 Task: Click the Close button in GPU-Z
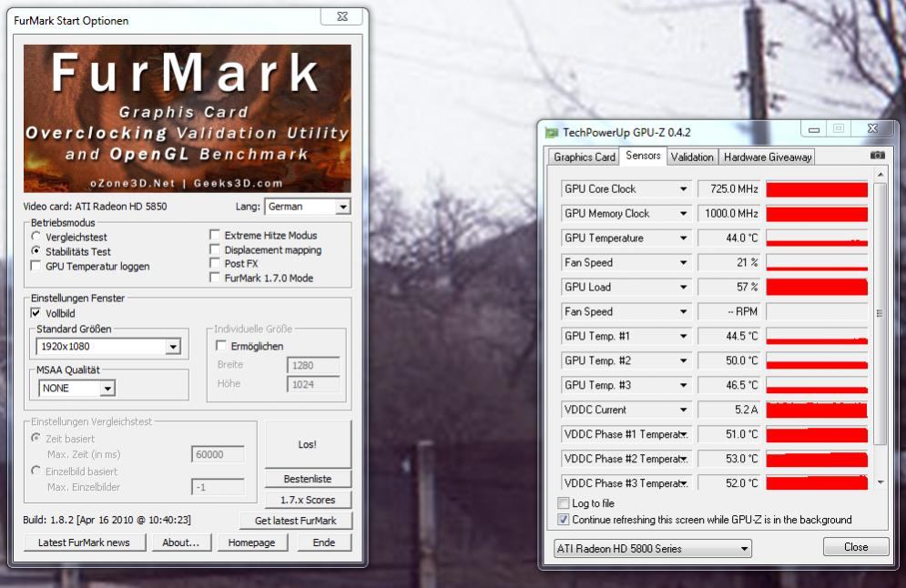click(856, 546)
